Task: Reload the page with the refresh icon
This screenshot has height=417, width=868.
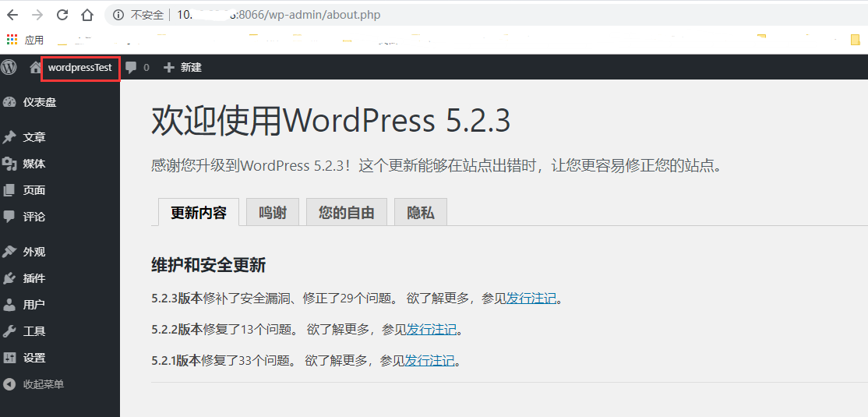Action: pos(62,15)
